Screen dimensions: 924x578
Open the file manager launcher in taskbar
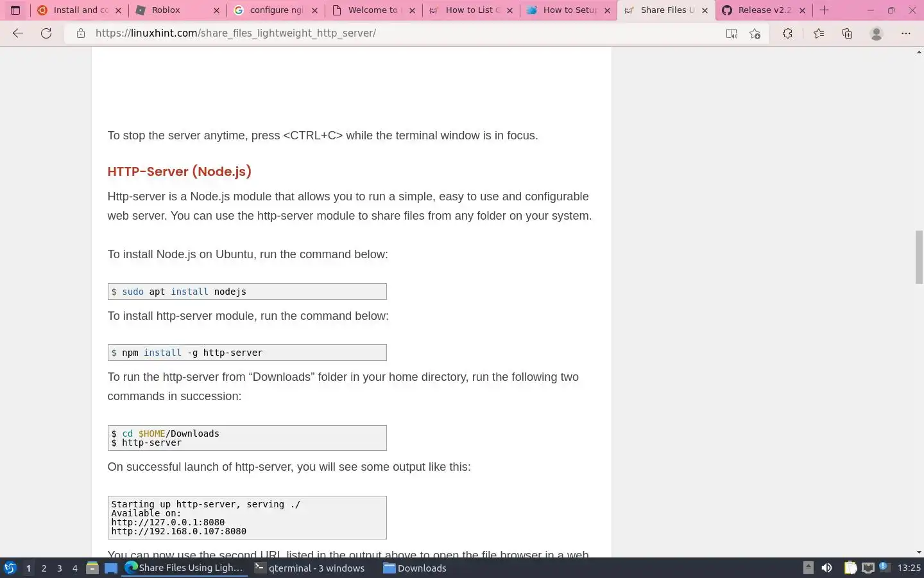(x=92, y=568)
